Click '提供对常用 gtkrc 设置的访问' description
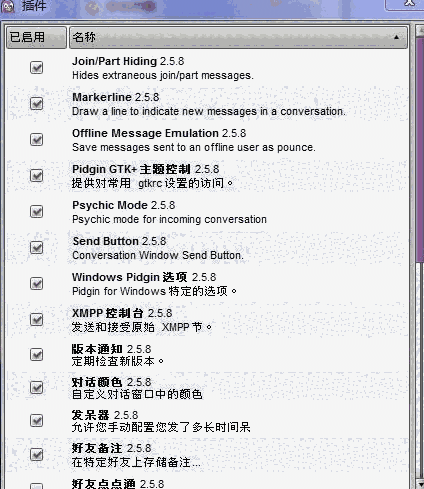424x489 pixels. (x=152, y=183)
